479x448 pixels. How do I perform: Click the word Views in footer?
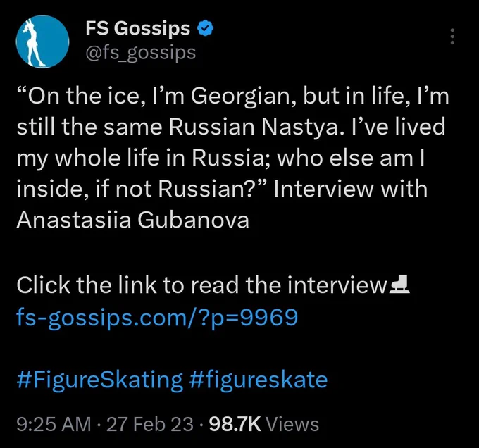[x=292, y=424]
